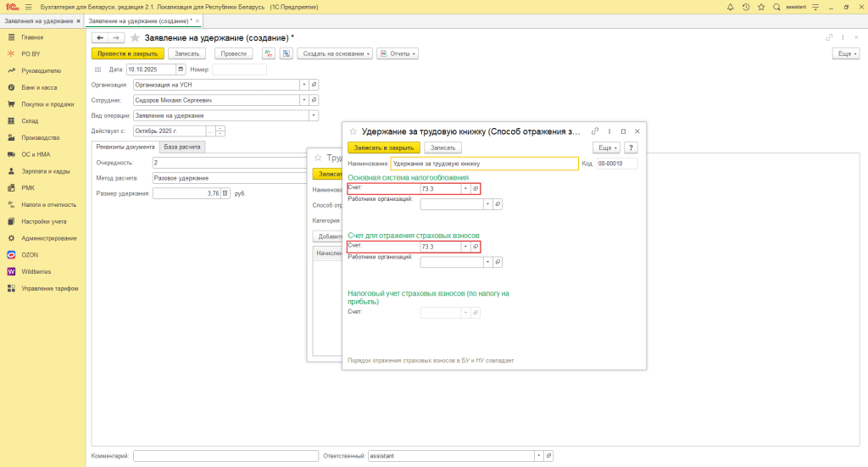Expand Счет dropdown under страховых взносов section
Image resolution: width=868 pixels, height=467 pixels.
pyautogui.click(x=465, y=247)
